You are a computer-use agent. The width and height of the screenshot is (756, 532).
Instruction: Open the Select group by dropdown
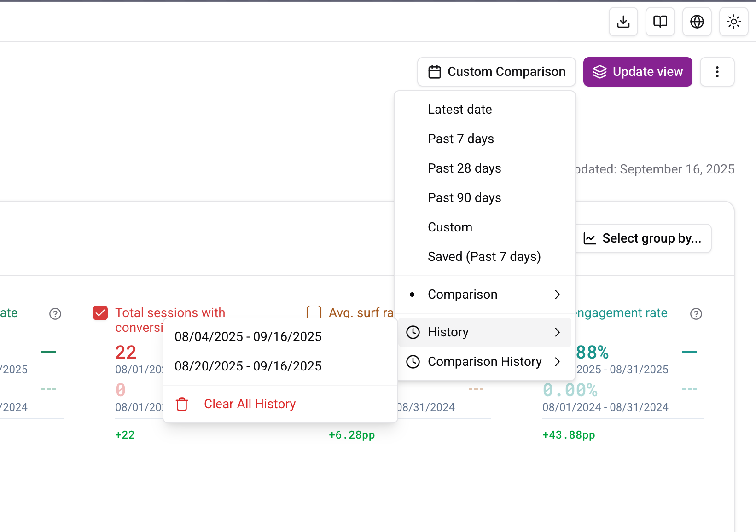tap(643, 238)
